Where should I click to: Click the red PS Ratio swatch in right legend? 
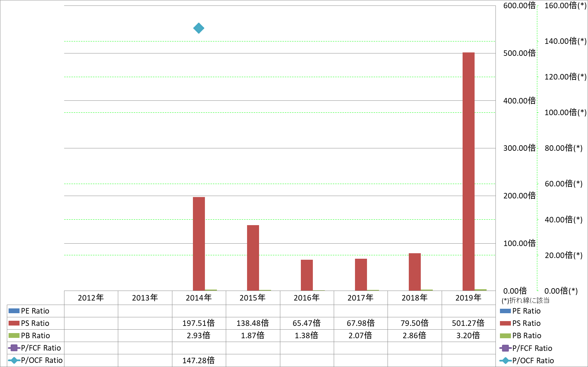click(x=505, y=323)
